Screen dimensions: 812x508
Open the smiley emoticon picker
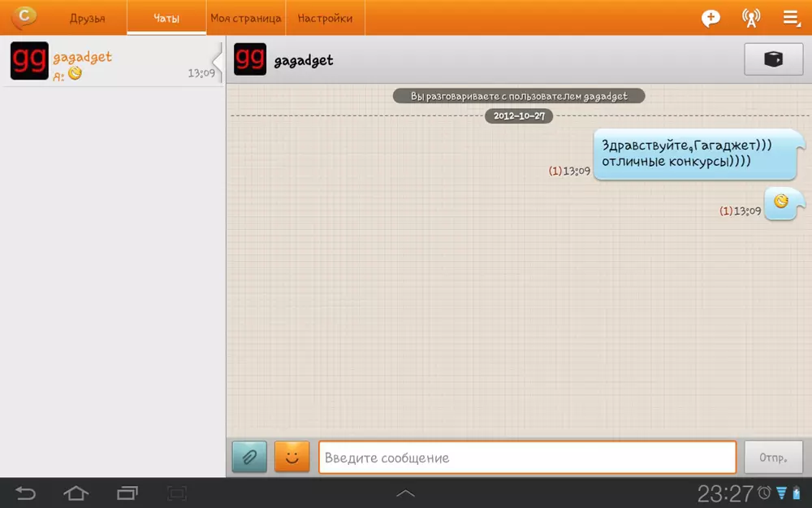292,457
